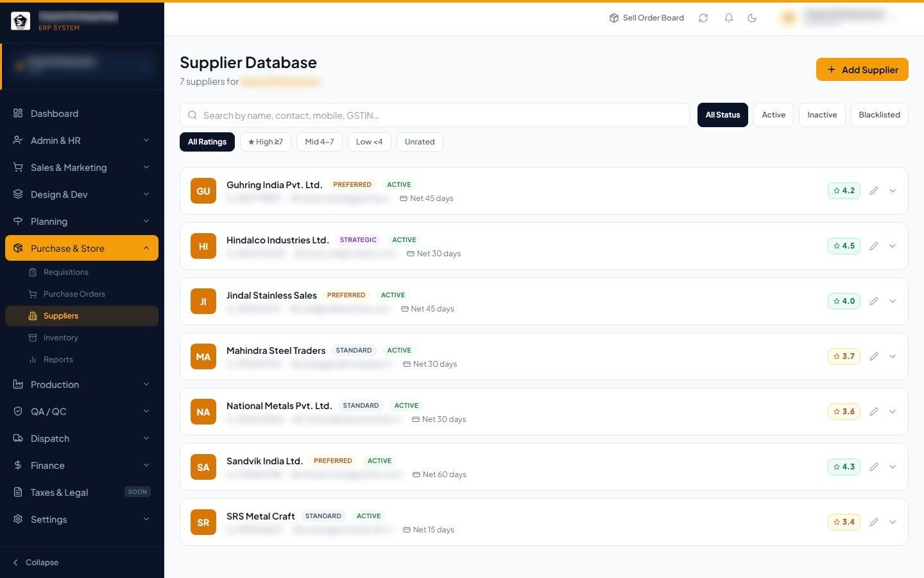This screenshot has width=924, height=578.
Task: Click Add Supplier button
Action: (862, 69)
